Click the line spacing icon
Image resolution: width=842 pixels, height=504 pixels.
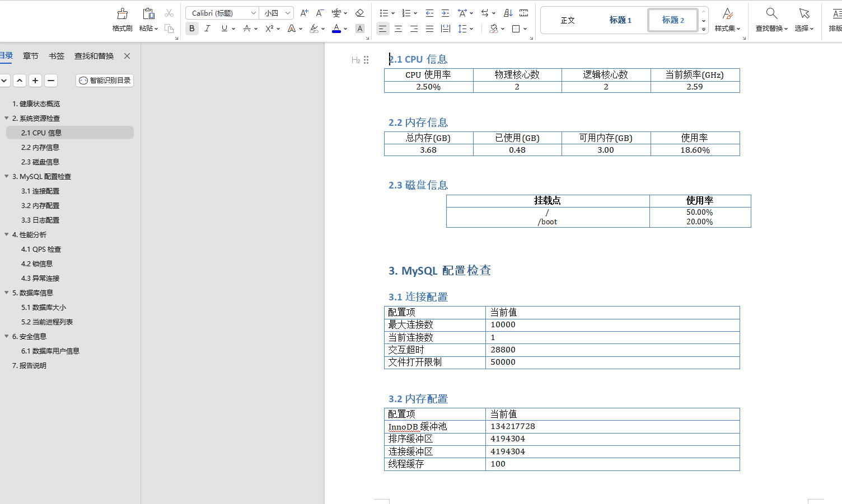(x=462, y=29)
